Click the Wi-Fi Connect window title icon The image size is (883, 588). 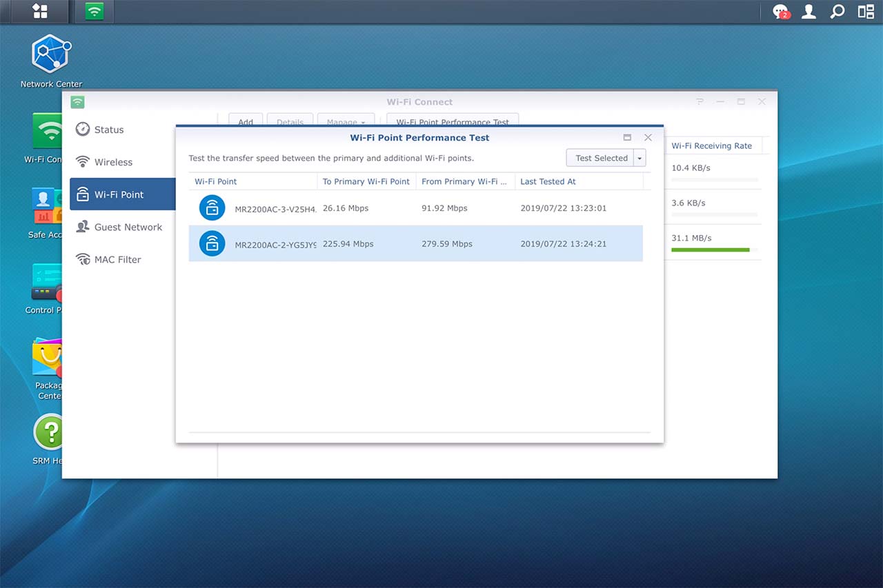(78, 102)
